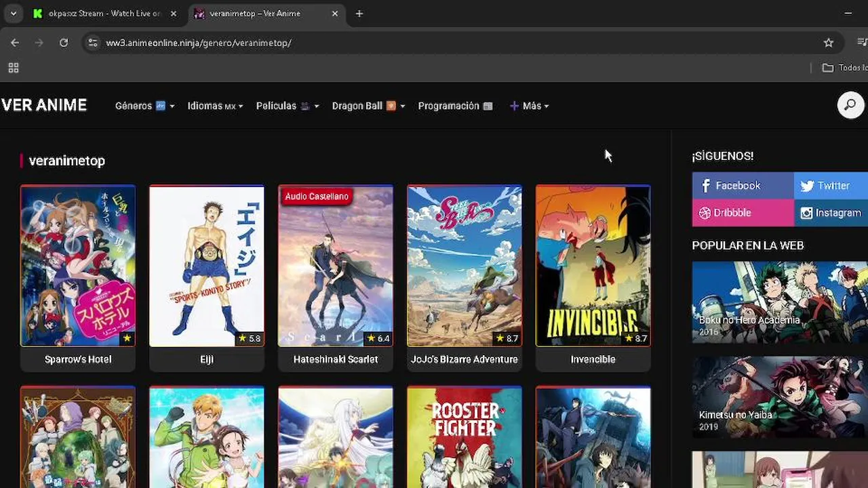Screen dimensions: 868x488
Task: Expand the Idiomas dropdown menu
Action: tap(215, 106)
